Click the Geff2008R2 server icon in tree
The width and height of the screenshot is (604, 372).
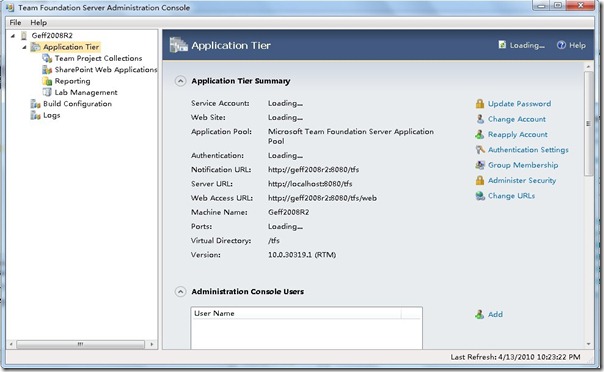pos(24,35)
